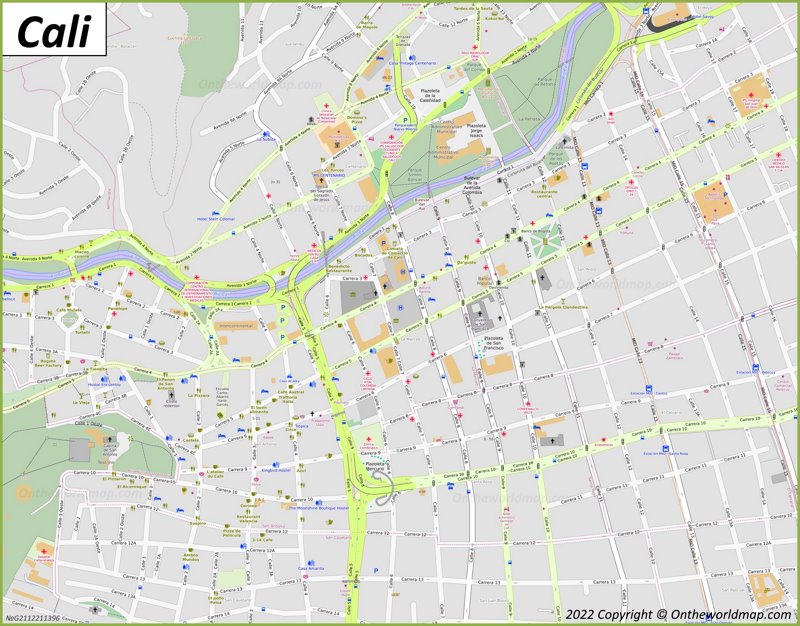Select the Hotel Stein Colonial lodging marker
Viewport: 800px width, 626px height.
[215, 213]
